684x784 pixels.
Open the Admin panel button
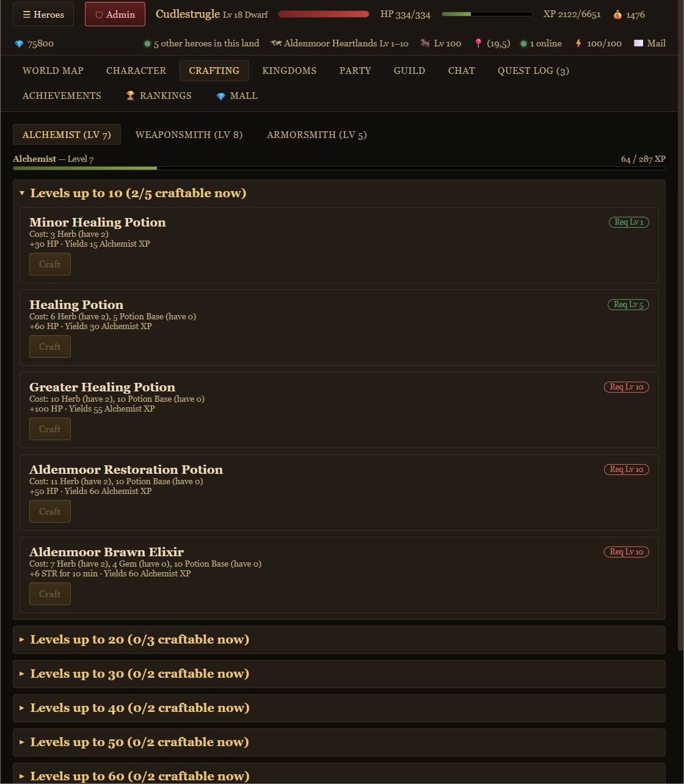coord(115,14)
